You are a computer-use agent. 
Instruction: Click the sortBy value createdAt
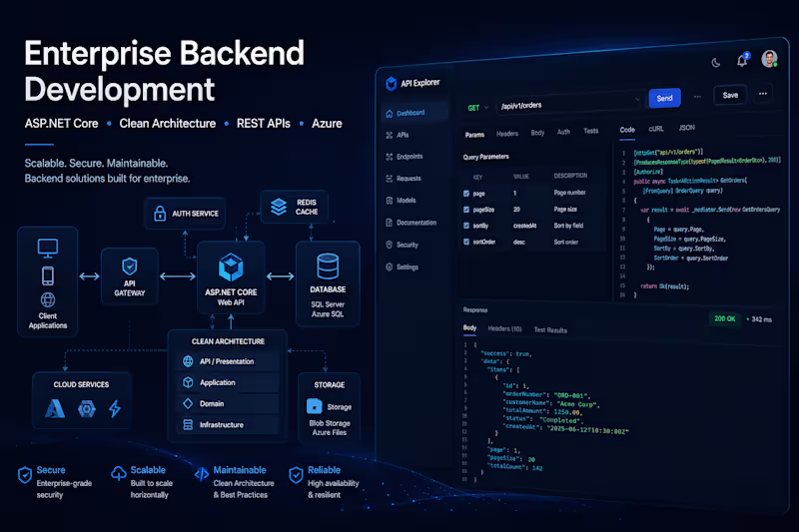point(525,226)
